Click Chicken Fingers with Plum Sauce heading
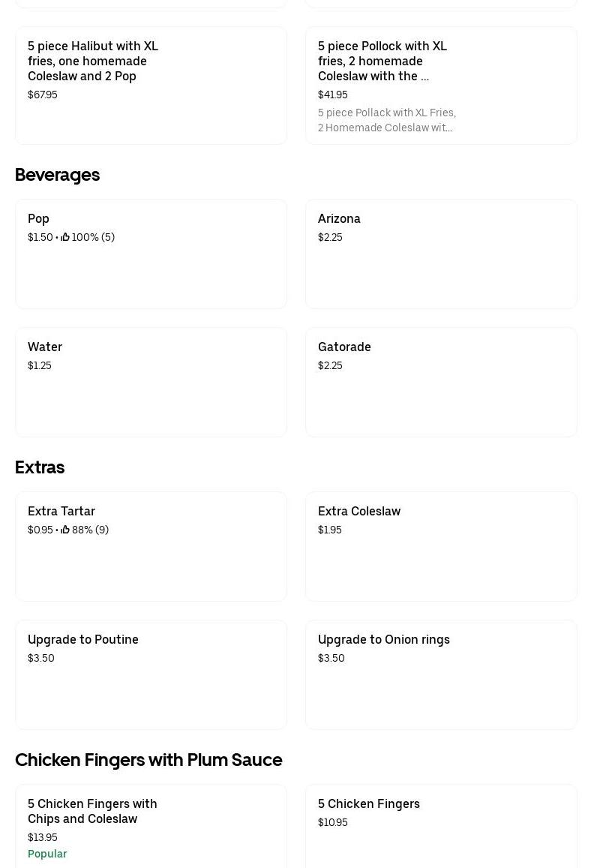This screenshot has width=603, height=868. point(148,760)
